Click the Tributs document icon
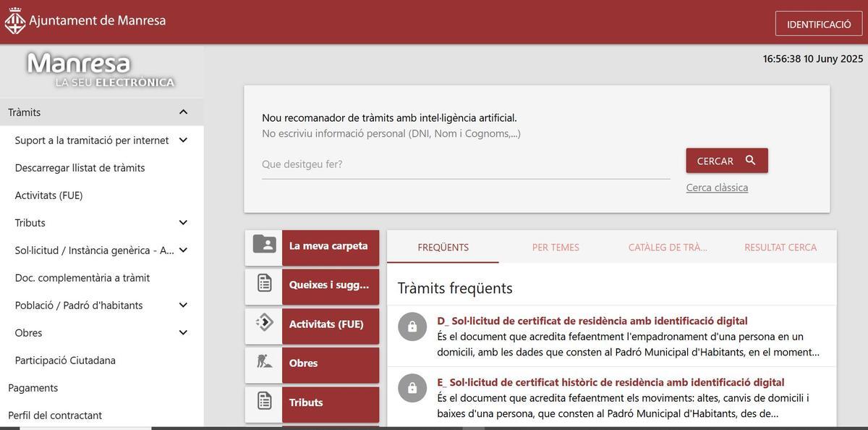This screenshot has height=430, width=868. (x=264, y=401)
